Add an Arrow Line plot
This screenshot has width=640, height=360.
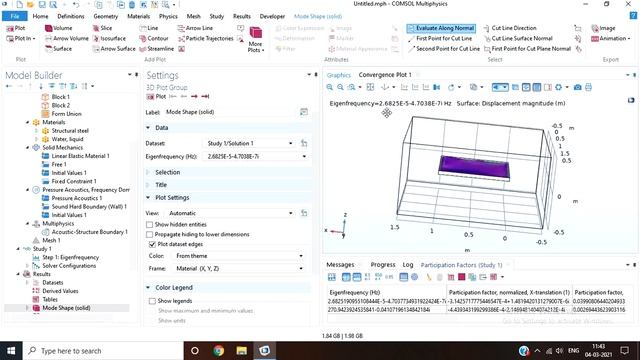pos(195,28)
